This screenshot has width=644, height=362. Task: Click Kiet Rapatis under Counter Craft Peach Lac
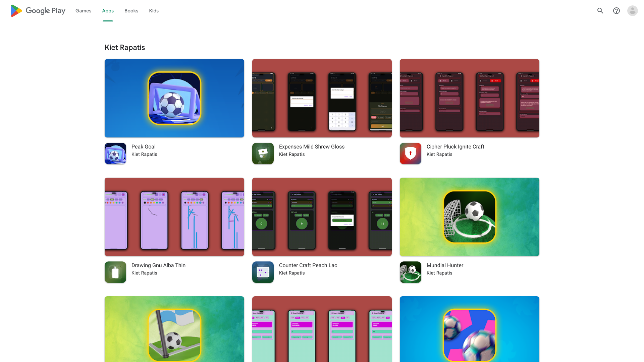292,273
